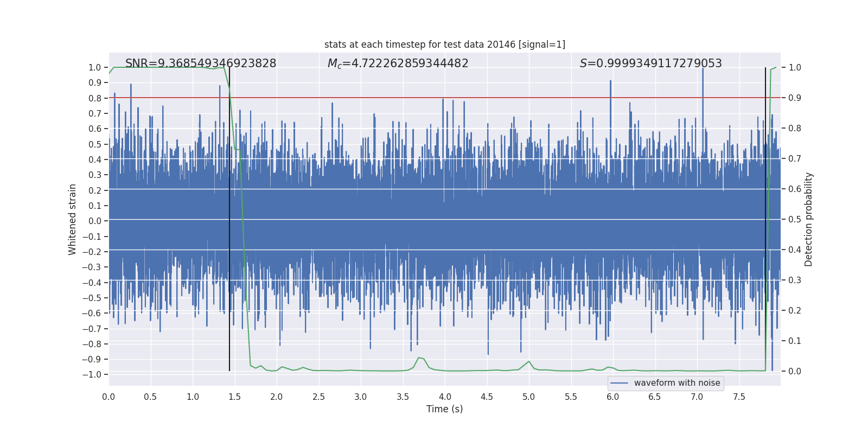Click the 'waveform with noise' legend label
Viewport: 868px width, 434px height.
click(x=677, y=383)
